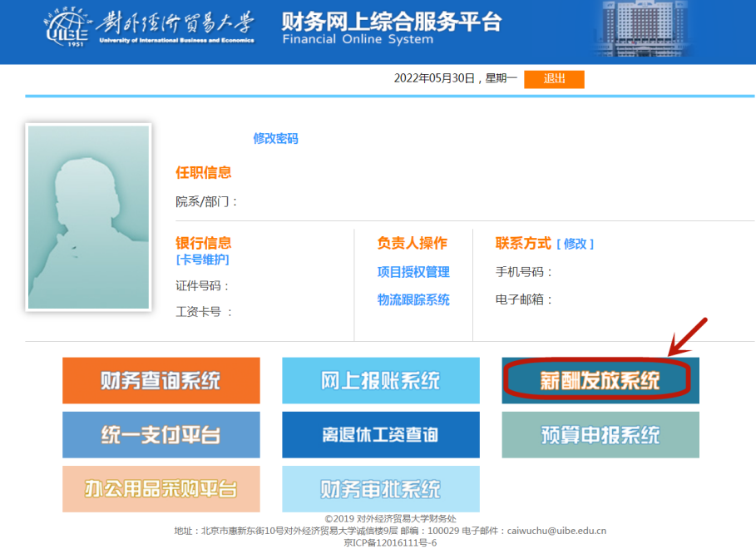The image size is (756, 549).
Task: Click the 电子邮箱 label
Action: coord(524,299)
